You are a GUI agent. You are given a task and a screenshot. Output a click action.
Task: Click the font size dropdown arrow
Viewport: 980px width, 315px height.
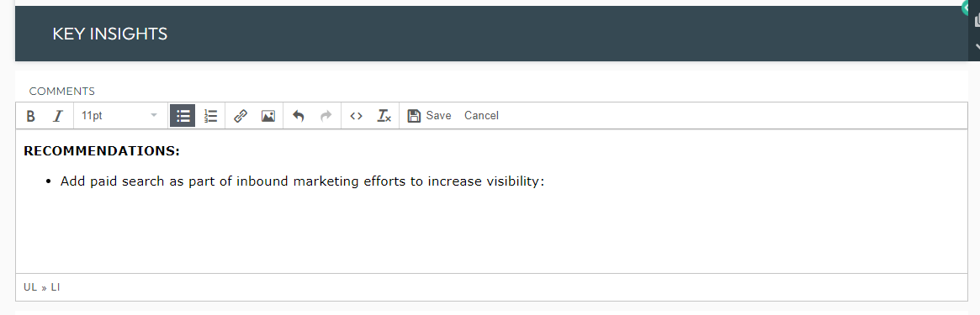click(x=154, y=116)
